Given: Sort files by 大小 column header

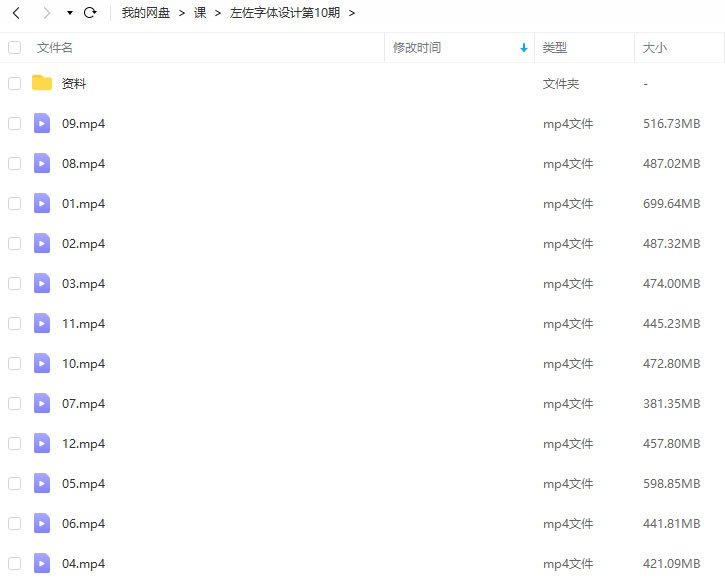Looking at the screenshot, I should tap(655, 47).
